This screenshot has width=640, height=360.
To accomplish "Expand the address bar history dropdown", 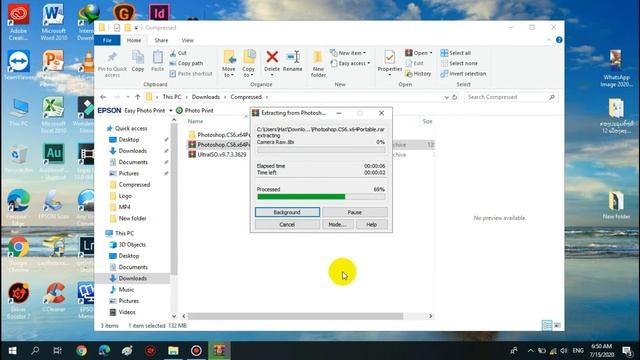I will pos(446,97).
